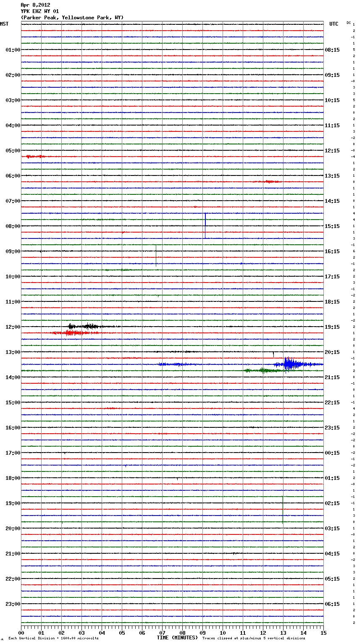
Task: Click the '09' minute axis label
Action: click(x=202, y=633)
